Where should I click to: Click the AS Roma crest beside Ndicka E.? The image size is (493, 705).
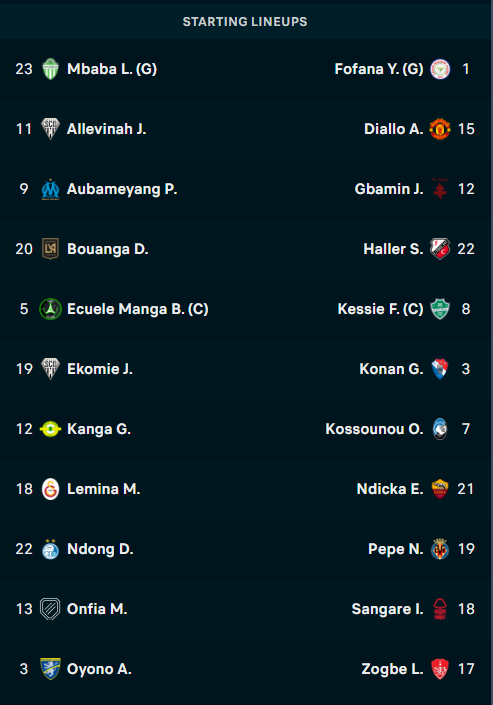point(439,489)
